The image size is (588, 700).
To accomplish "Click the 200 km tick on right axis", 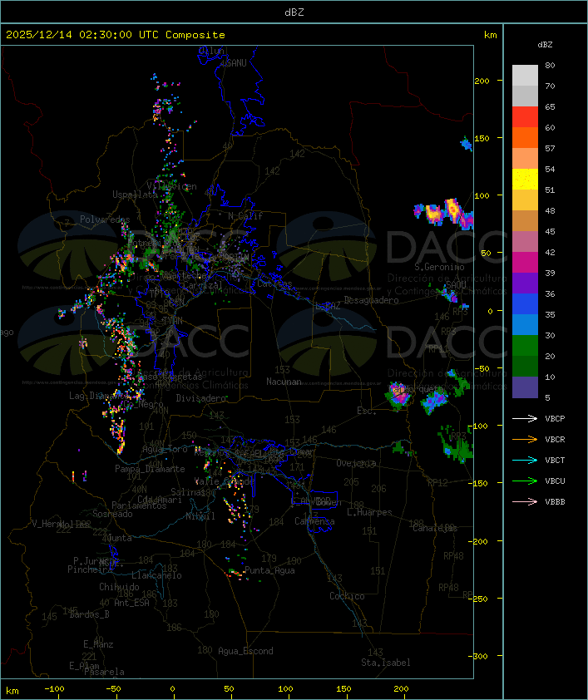I will pos(482,81).
